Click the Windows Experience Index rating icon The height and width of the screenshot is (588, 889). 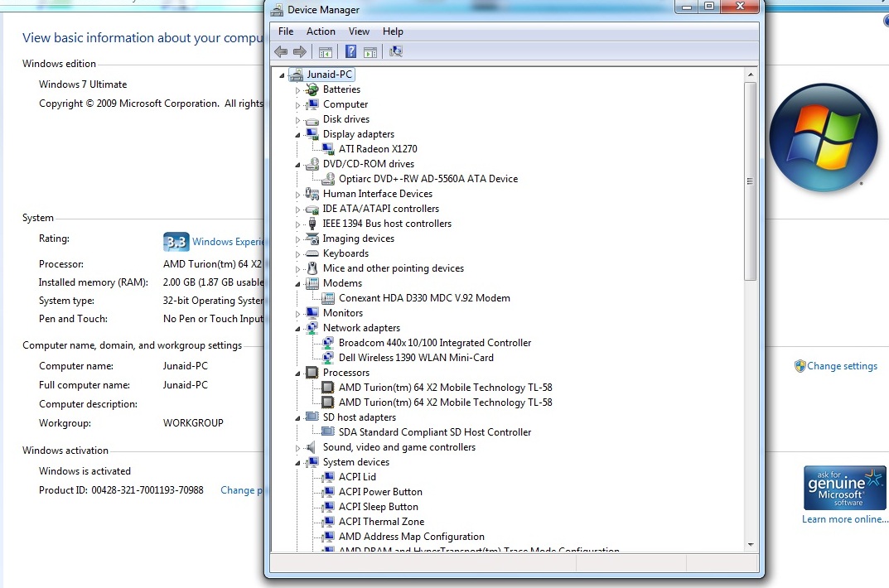pyautogui.click(x=175, y=242)
